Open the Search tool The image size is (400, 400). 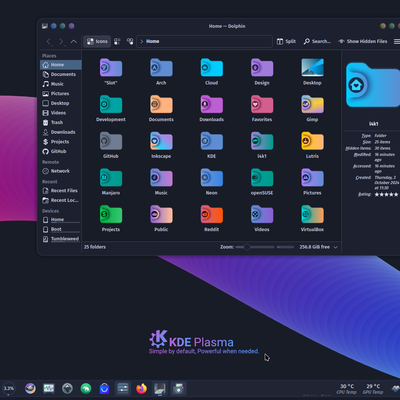pyautogui.click(x=317, y=41)
